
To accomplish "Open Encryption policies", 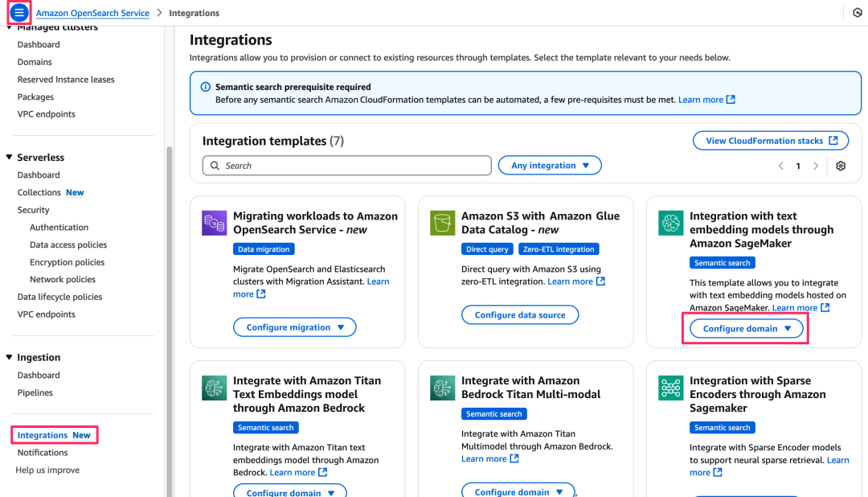I will pyautogui.click(x=67, y=262).
